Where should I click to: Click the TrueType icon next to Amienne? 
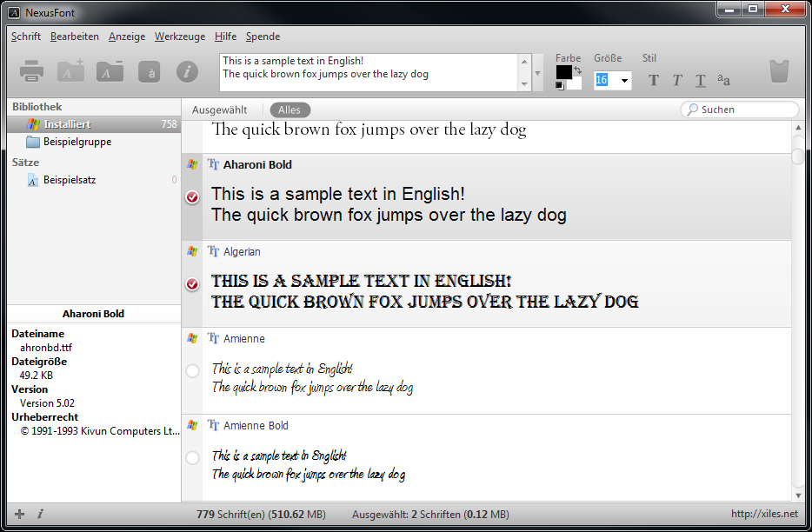tap(213, 339)
